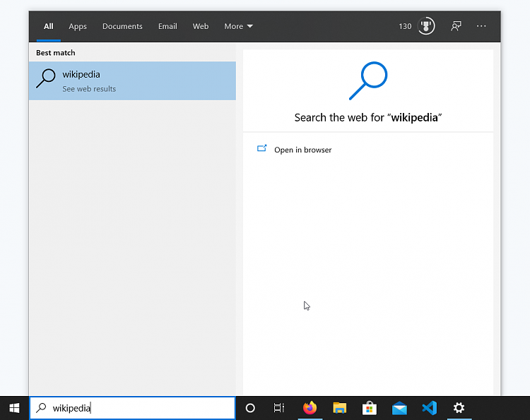The width and height of the screenshot is (530, 420).
Task: Click the large blue magnifier preview icon
Action: (x=368, y=80)
